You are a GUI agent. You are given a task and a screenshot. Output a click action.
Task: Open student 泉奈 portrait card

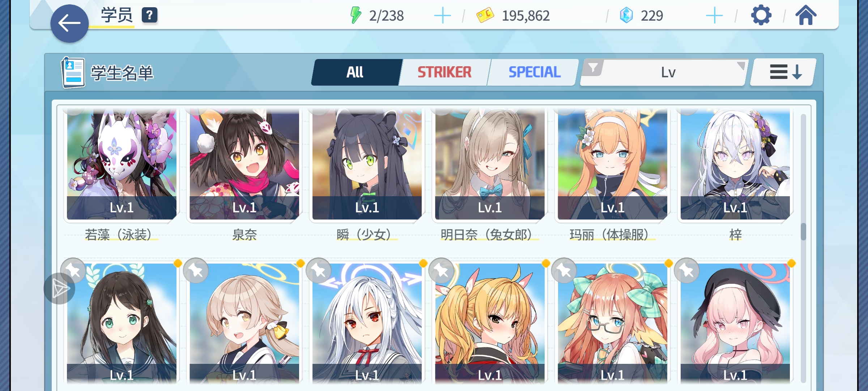[244, 165]
